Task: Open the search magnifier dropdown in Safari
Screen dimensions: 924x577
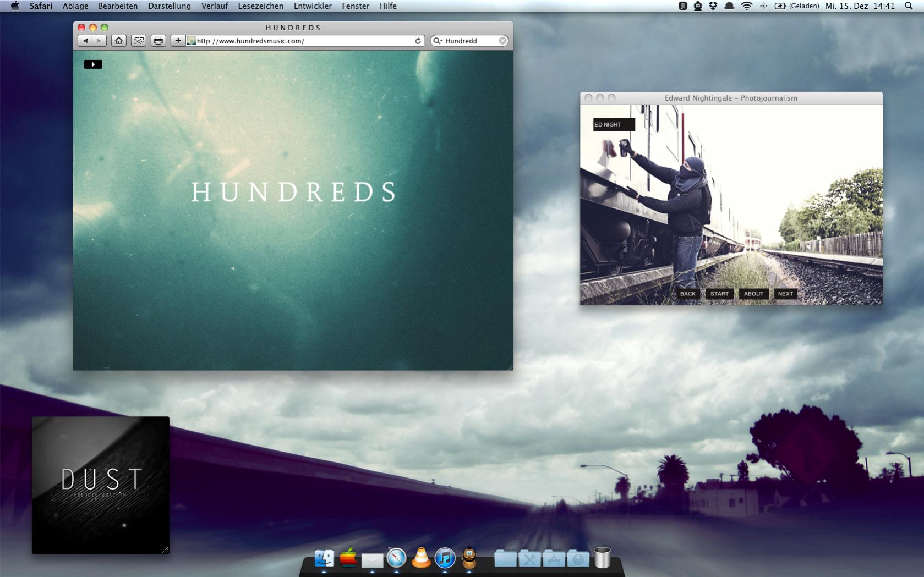Action: [438, 41]
